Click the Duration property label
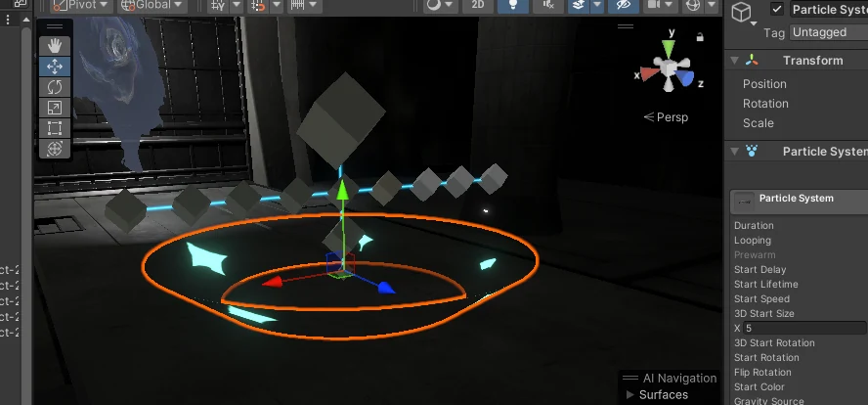868x405 pixels. tap(754, 226)
